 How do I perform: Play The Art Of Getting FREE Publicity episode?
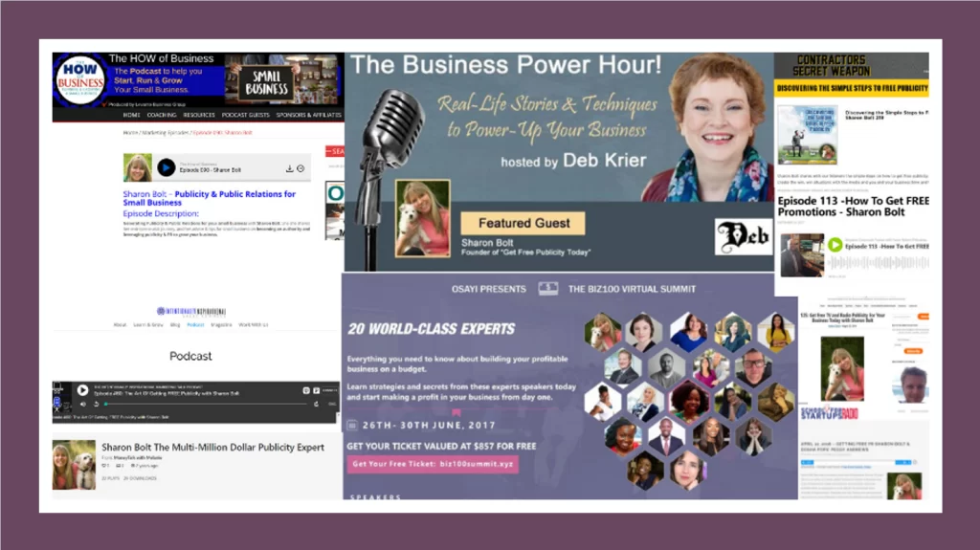(82, 390)
